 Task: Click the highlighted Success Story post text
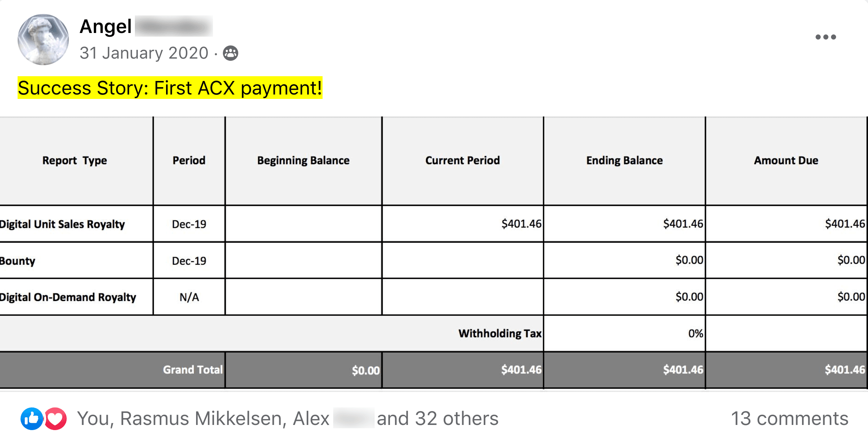(x=170, y=88)
